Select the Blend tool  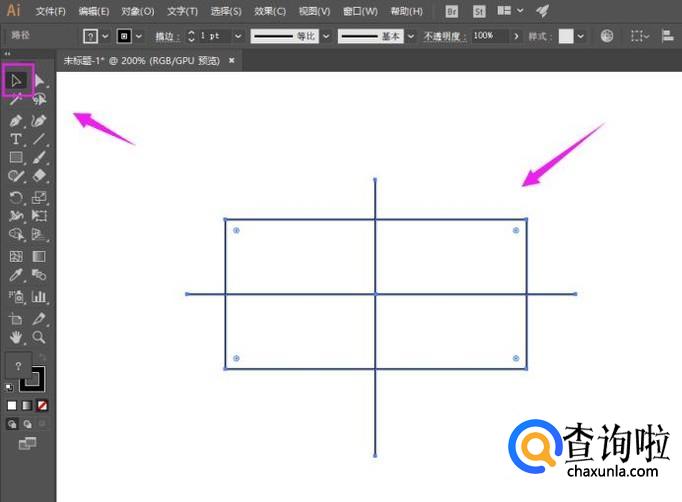click(x=39, y=275)
